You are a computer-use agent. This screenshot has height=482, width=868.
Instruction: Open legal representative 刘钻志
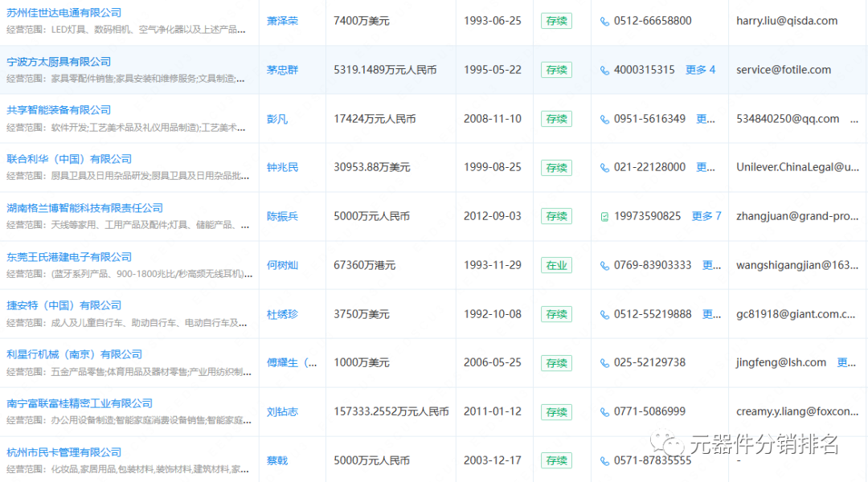(282, 412)
